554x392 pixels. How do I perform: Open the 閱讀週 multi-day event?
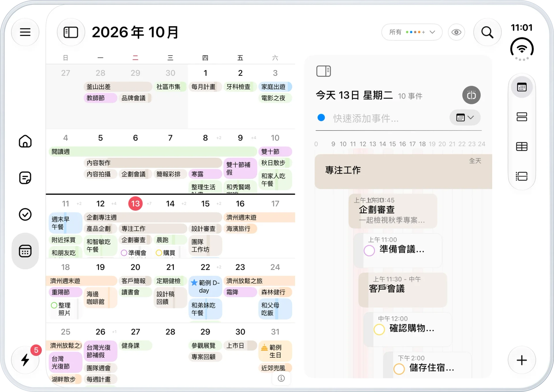(153, 152)
